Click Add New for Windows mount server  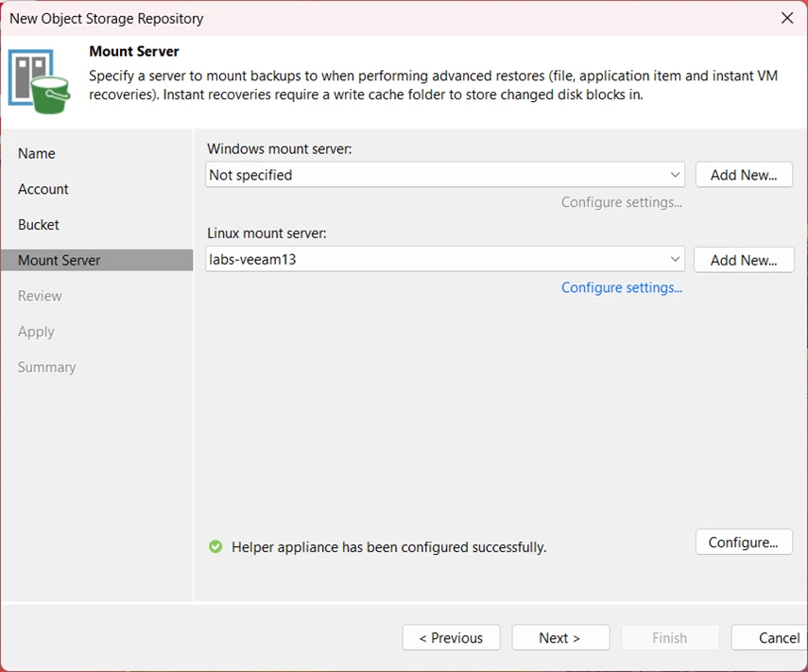(744, 175)
